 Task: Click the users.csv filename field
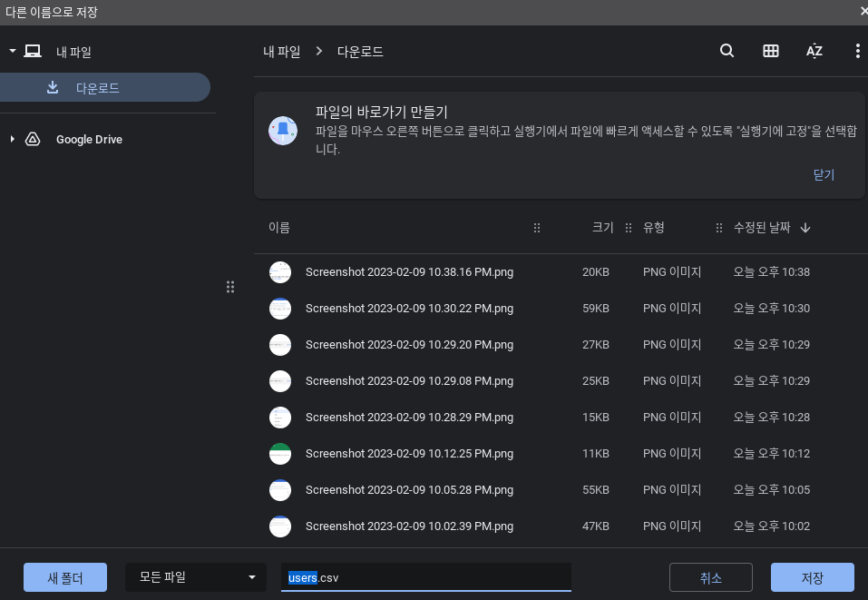click(x=426, y=577)
